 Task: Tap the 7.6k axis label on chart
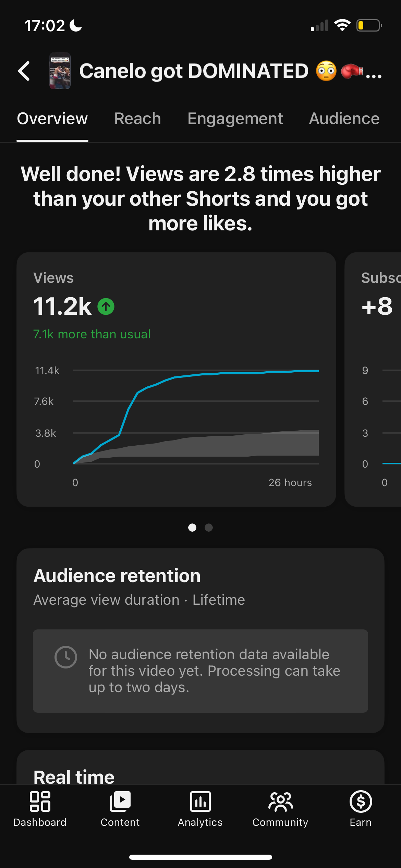click(44, 401)
